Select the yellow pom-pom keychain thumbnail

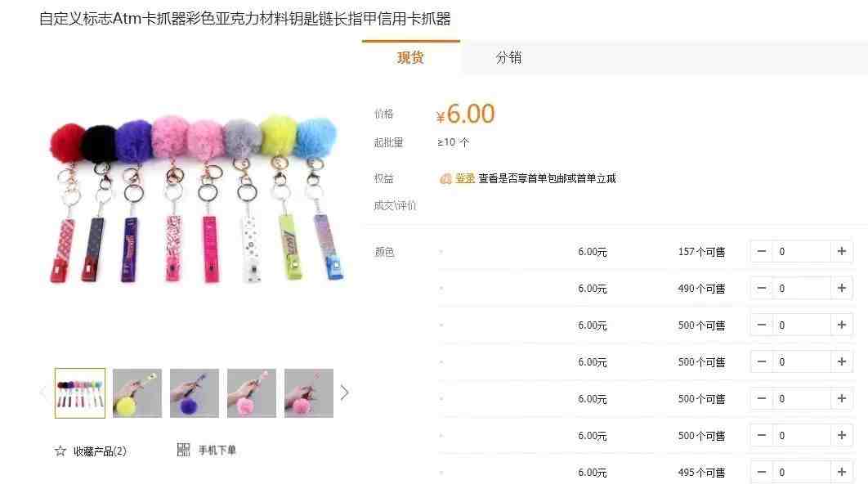137,393
